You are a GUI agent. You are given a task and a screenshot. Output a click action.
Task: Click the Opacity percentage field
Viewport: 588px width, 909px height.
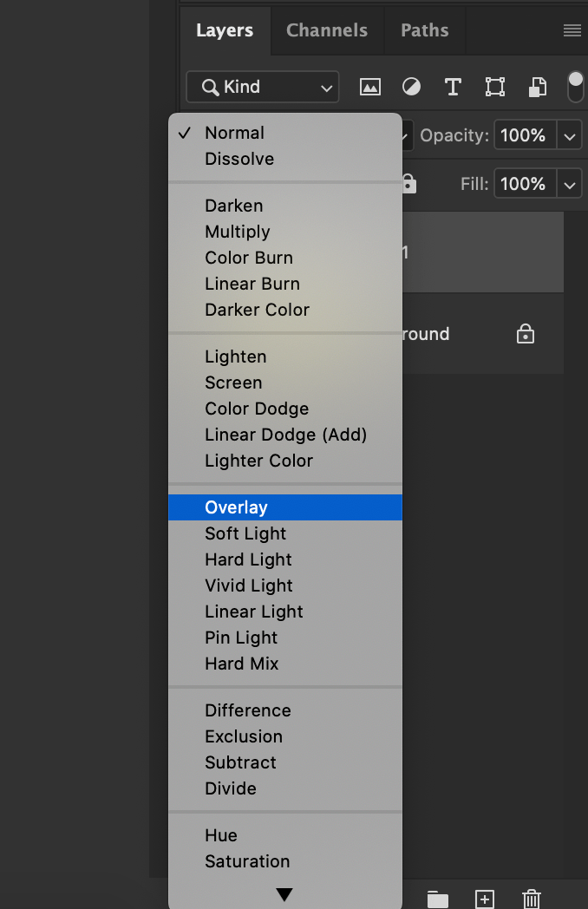[525, 136]
